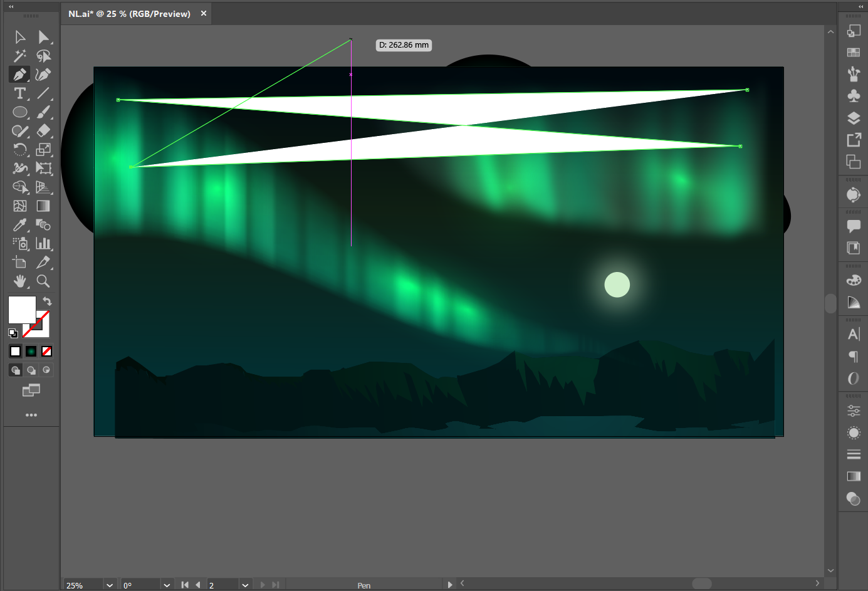Open the Comments panel speech bubble
Image resolution: width=868 pixels, height=591 pixels.
tap(854, 226)
